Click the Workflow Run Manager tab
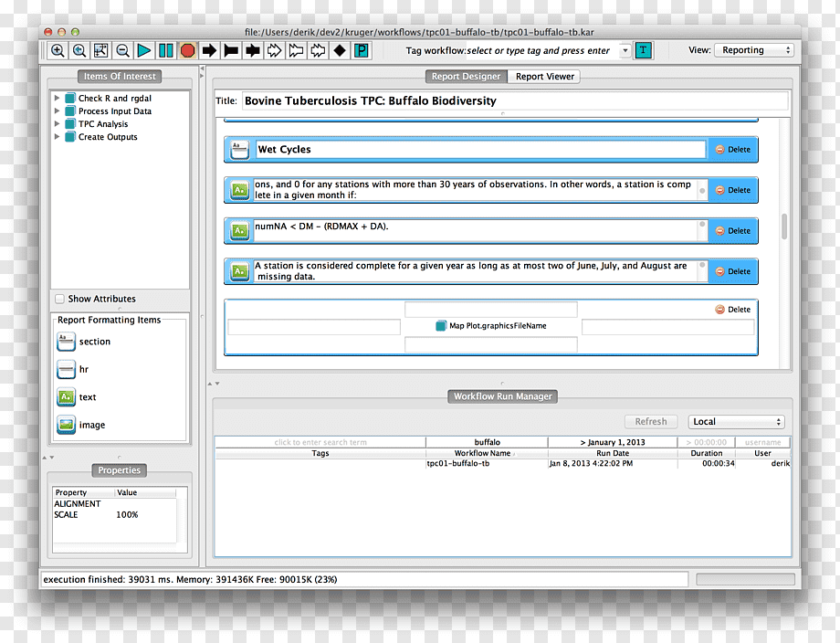 click(502, 396)
